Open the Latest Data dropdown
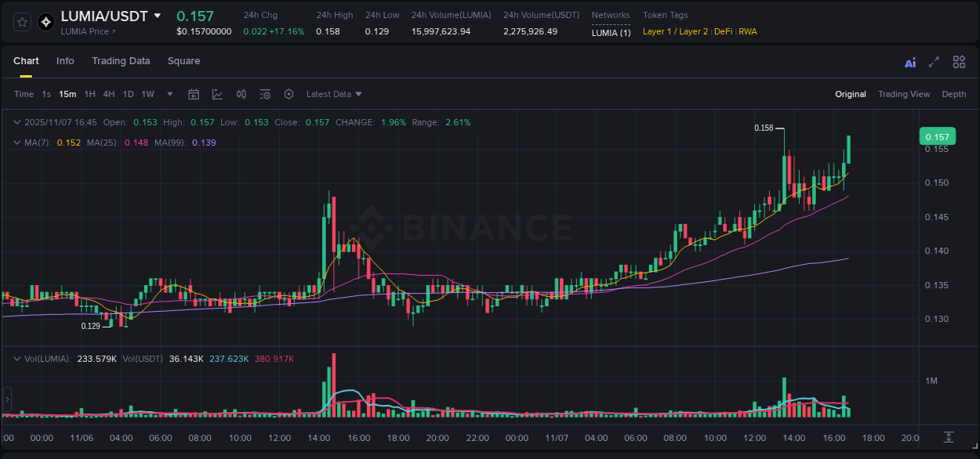 (x=333, y=94)
